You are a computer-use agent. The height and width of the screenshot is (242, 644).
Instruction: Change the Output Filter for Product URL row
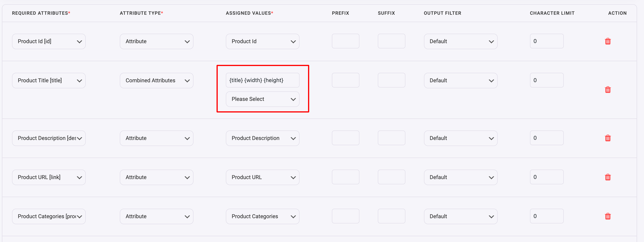[460, 177]
